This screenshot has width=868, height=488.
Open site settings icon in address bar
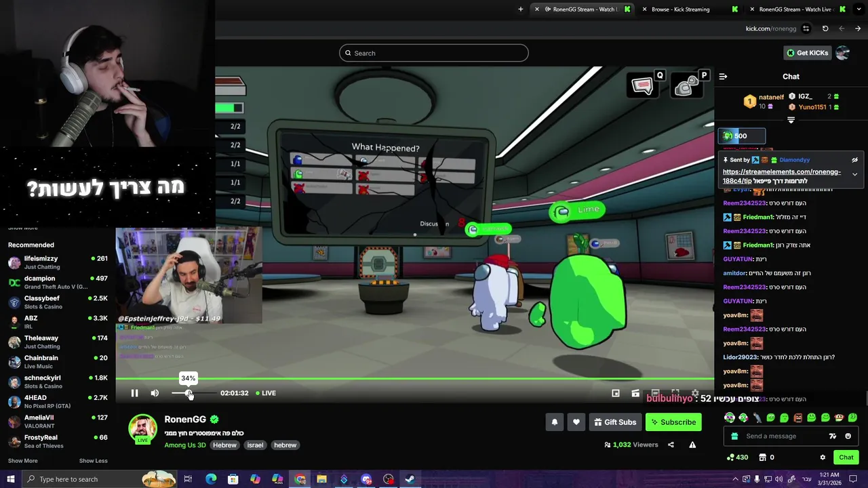(x=806, y=28)
